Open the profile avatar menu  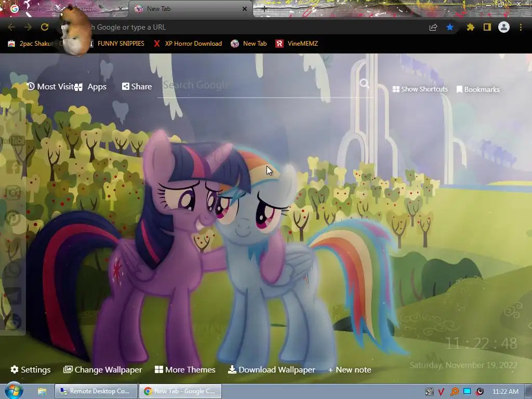[504, 27]
